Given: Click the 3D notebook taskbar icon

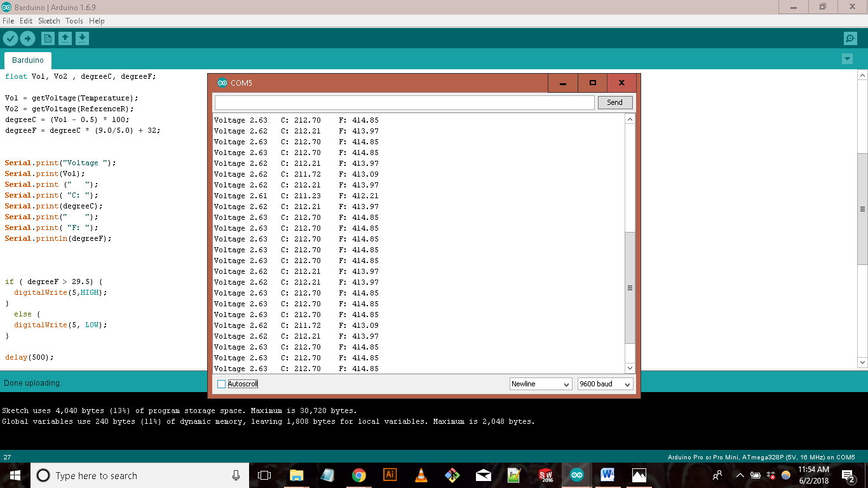Looking at the screenshot, I should tap(327, 475).
